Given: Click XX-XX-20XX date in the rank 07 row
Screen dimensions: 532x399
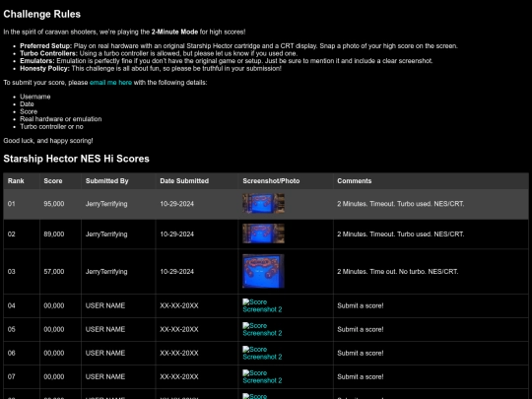Looking at the screenshot, I should 179,377.
